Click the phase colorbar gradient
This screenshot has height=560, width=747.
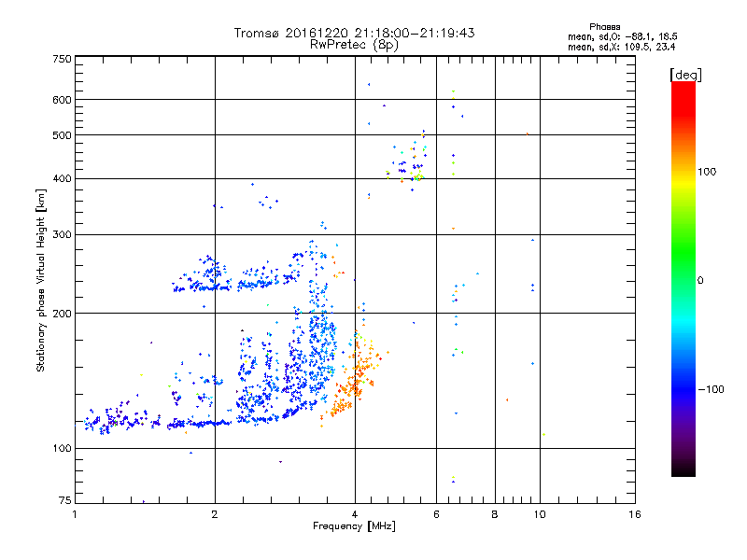tap(684, 278)
